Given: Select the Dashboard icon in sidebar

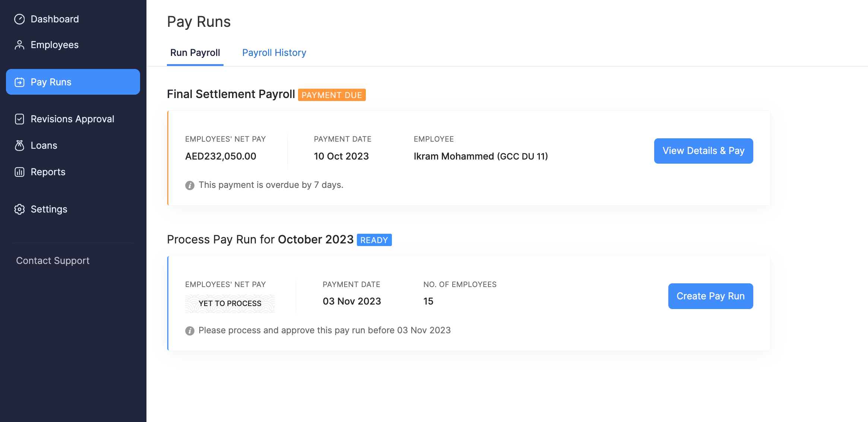Looking at the screenshot, I should coord(19,19).
